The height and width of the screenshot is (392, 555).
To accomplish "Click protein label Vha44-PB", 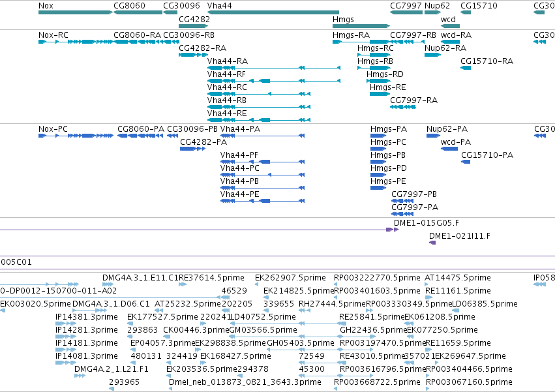I will coord(239,182).
